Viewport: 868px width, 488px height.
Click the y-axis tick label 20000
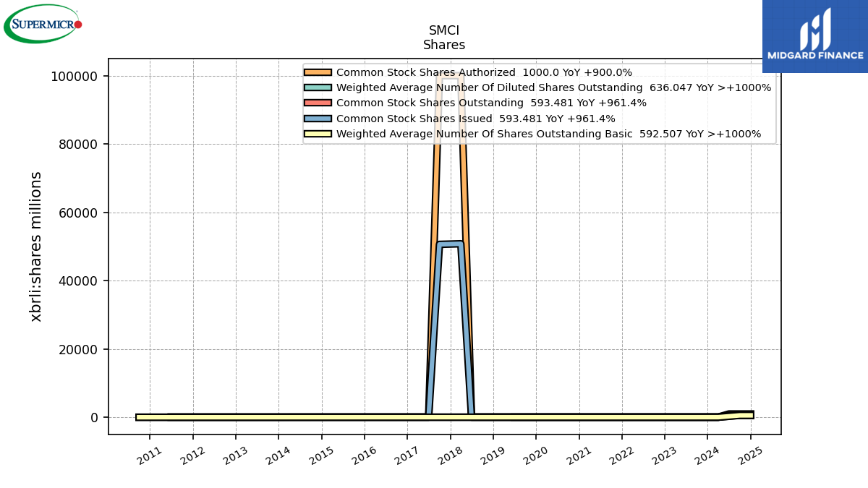point(79,349)
